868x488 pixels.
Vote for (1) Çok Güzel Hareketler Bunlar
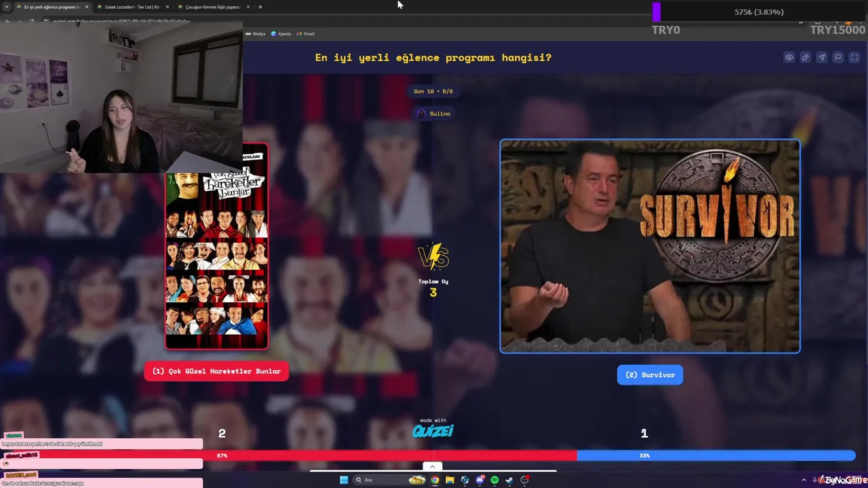pos(216,371)
